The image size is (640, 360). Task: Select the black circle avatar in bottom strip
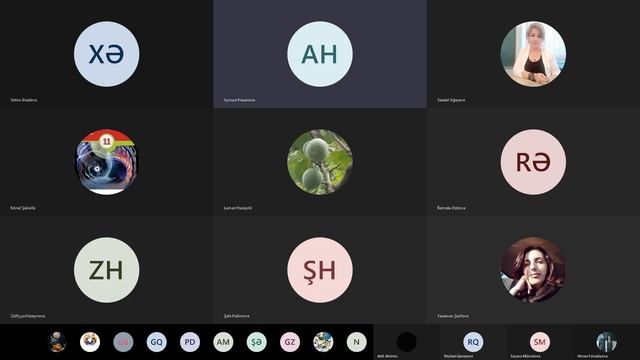(407, 342)
